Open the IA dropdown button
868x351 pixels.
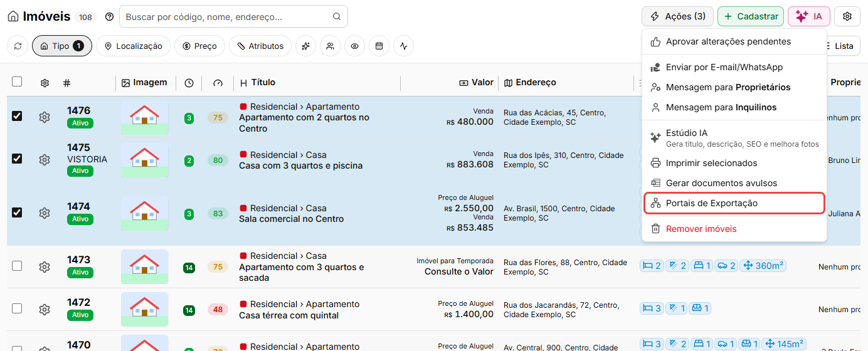coord(809,16)
